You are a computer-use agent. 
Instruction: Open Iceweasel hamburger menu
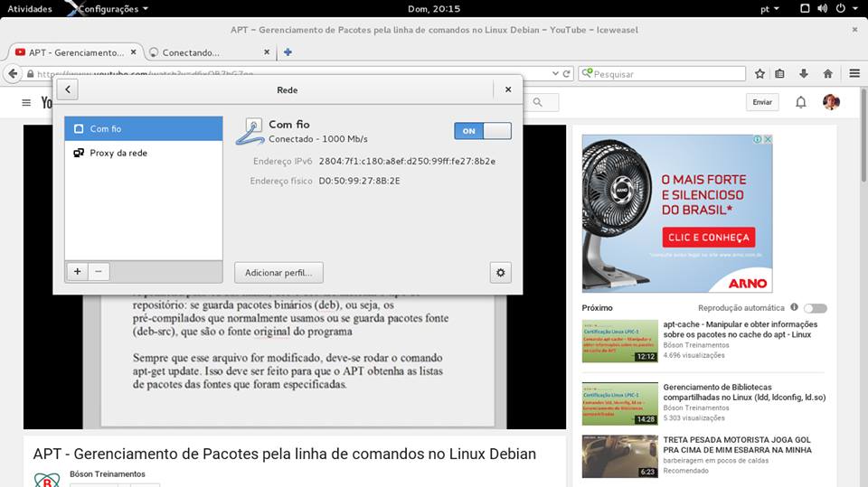[x=854, y=73]
